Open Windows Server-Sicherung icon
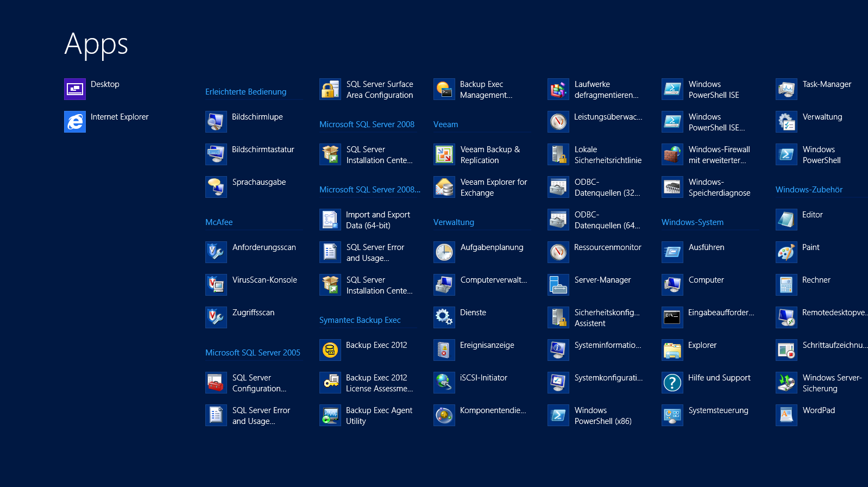This screenshot has height=487, width=868. 787,383
